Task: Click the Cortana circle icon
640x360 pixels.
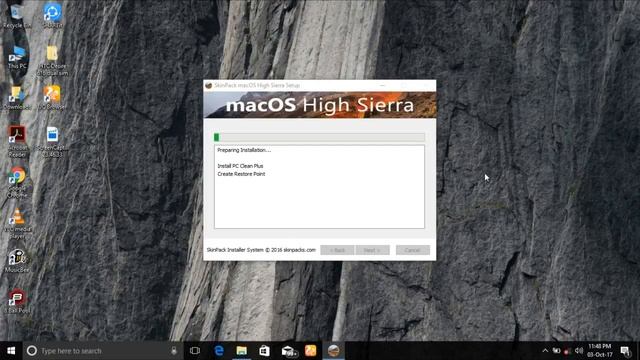Action: (32, 351)
